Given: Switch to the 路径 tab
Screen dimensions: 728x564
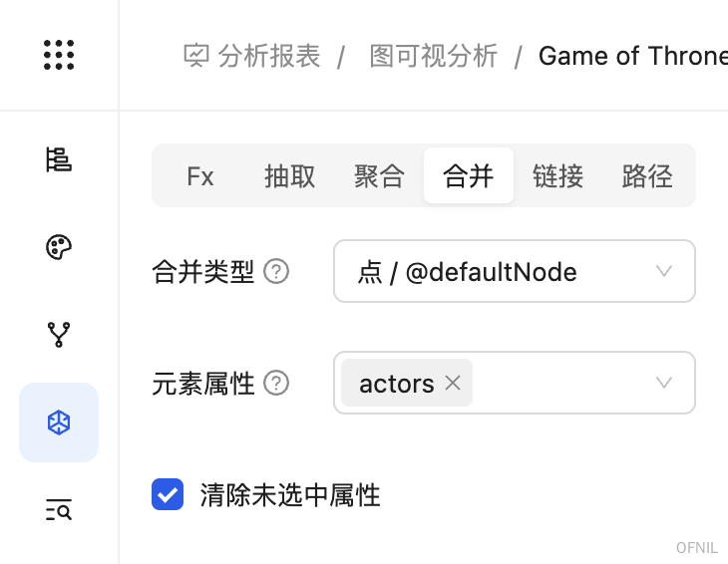Looking at the screenshot, I should click(x=647, y=176).
